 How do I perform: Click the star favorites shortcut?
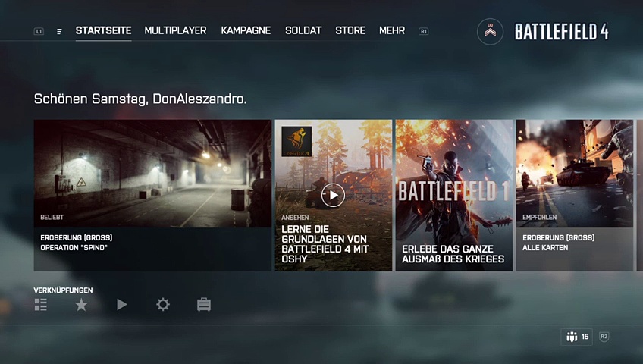tap(81, 305)
